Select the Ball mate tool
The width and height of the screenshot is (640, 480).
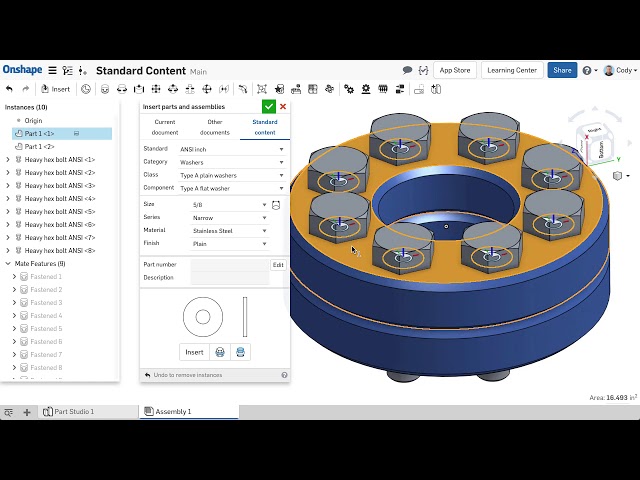pyautogui.click(x=207, y=89)
